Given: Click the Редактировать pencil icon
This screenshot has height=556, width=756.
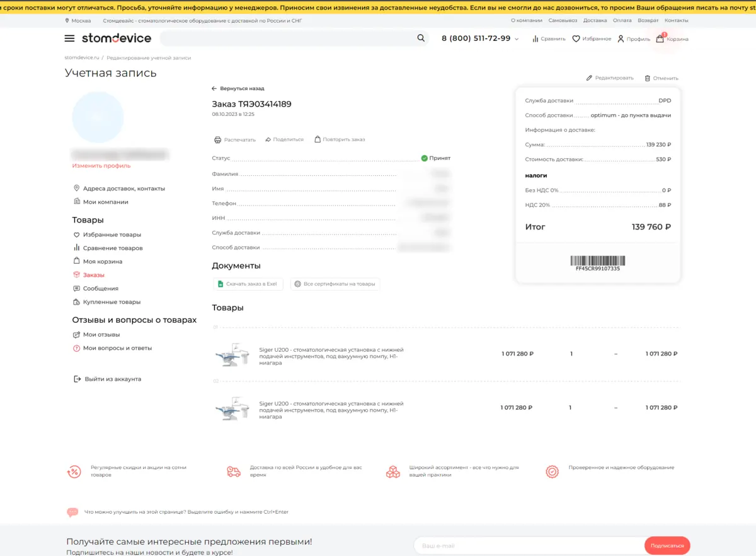Looking at the screenshot, I should [589, 78].
